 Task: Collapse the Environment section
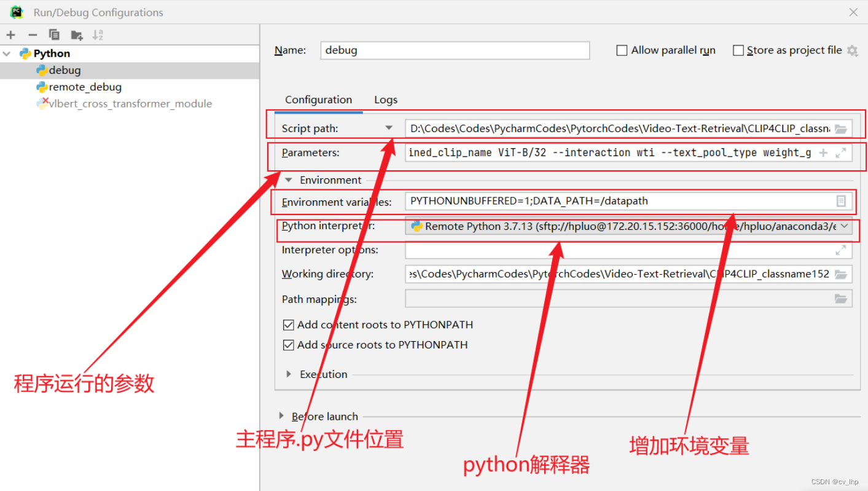click(x=289, y=180)
